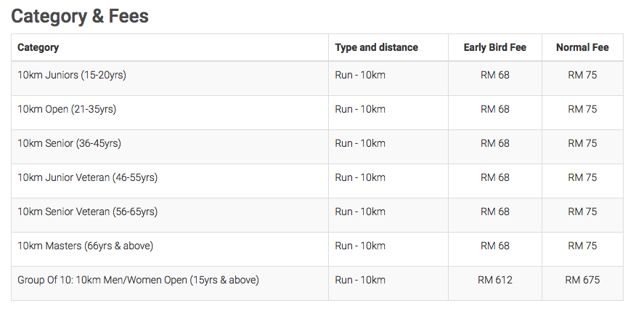Click the RM 675 normal fee

point(582,280)
